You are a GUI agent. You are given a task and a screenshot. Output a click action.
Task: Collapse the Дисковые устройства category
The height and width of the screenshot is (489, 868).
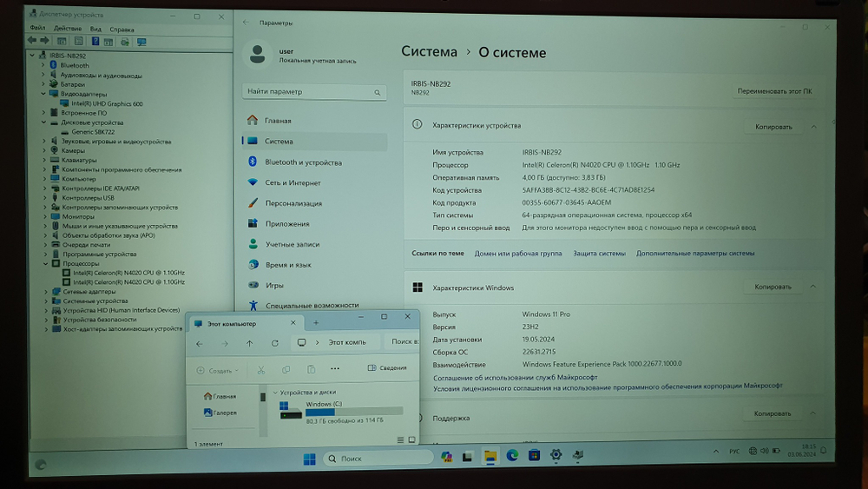(43, 122)
